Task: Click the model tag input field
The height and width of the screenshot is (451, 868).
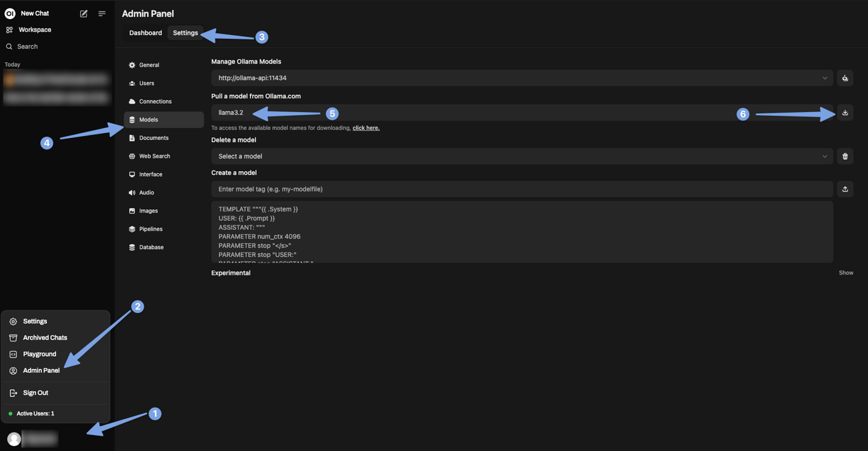Action: click(x=521, y=189)
